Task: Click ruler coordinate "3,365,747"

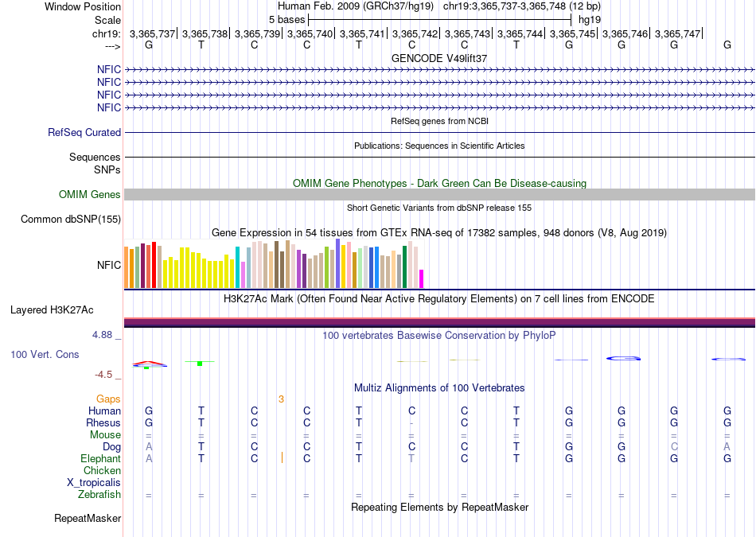Action: tap(677, 33)
